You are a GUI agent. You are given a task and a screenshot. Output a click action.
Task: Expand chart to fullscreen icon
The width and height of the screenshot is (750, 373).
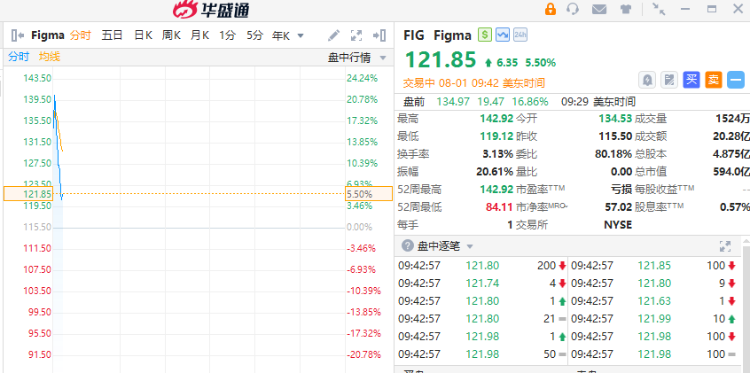tap(356, 35)
